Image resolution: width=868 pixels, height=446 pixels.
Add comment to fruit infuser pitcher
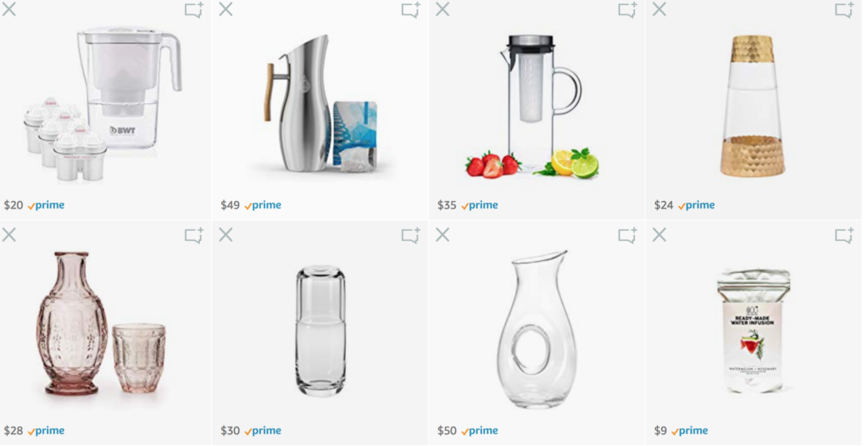tap(628, 10)
